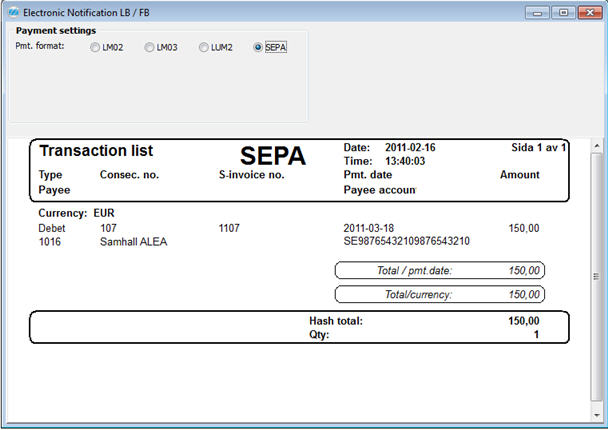Viewport: 608px width, 430px height.
Task: Close the Electronic Notification LB / FB window
Action: point(587,12)
